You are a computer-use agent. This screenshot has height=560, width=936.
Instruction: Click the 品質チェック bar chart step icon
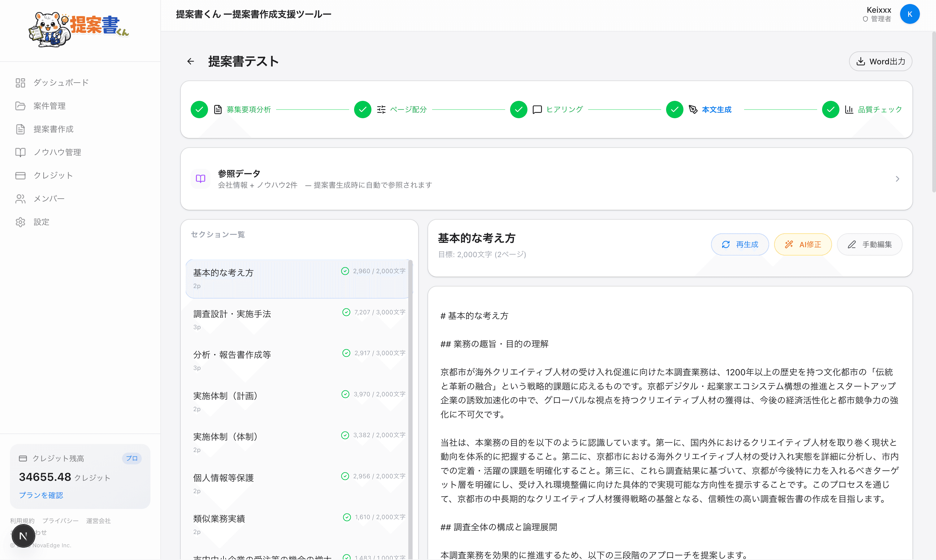point(849,109)
